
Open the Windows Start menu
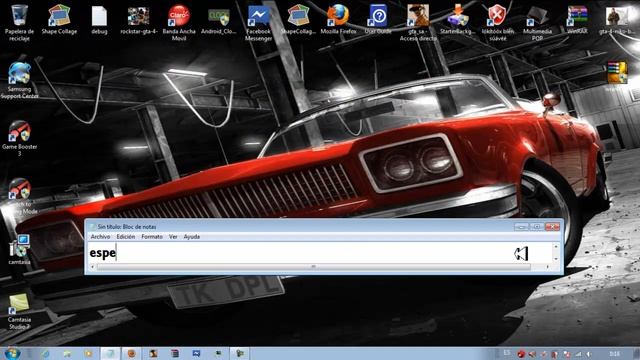(x=12, y=353)
